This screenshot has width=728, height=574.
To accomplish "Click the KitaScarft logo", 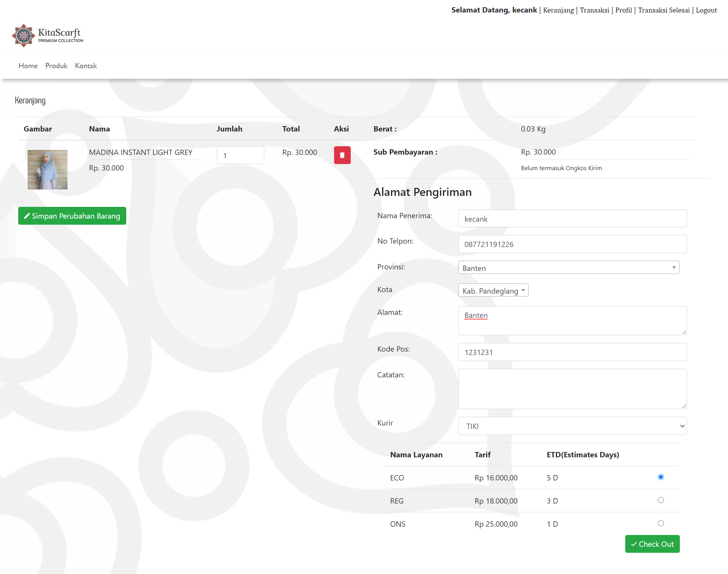I will click(48, 36).
